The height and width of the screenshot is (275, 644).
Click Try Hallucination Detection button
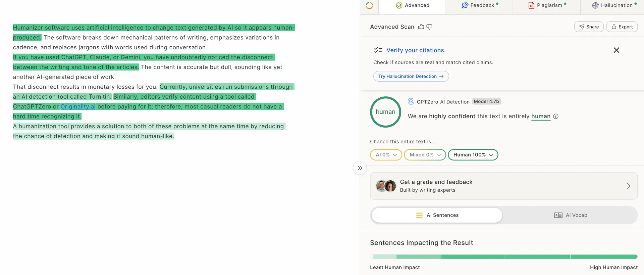411,76
